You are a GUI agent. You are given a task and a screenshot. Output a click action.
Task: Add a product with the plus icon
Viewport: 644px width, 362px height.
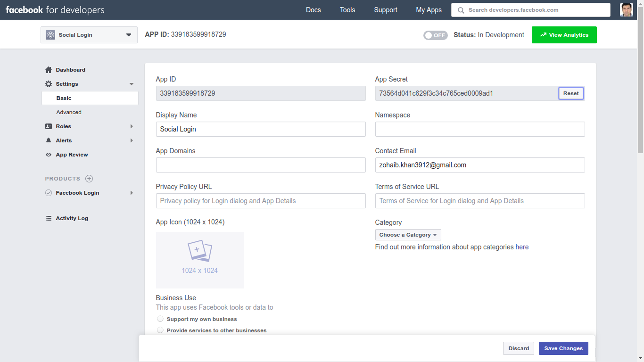89,179
